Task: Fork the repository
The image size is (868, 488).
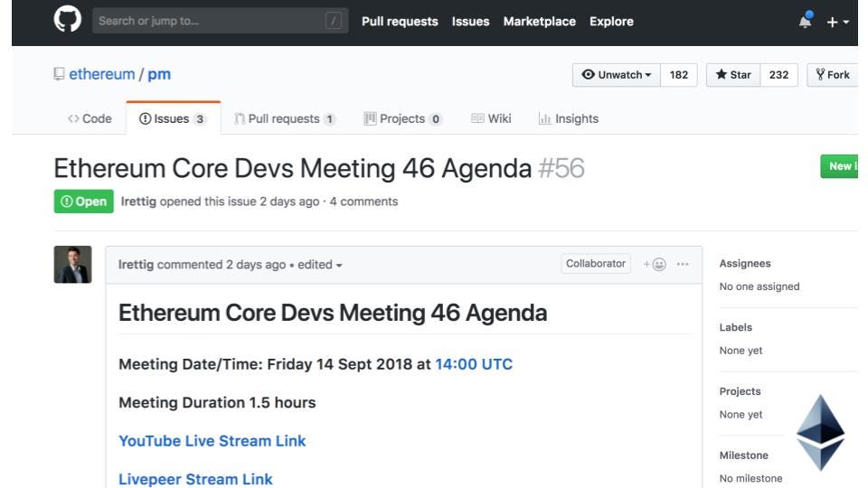Action: (x=833, y=75)
